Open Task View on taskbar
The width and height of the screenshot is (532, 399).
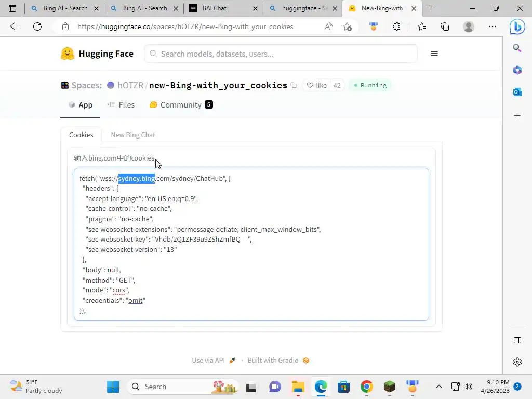pyautogui.click(x=251, y=387)
